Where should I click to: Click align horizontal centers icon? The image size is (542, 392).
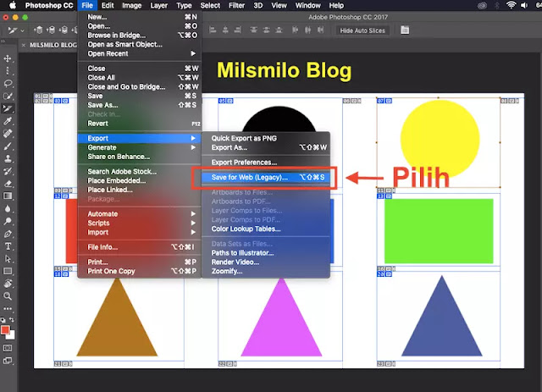point(225,30)
